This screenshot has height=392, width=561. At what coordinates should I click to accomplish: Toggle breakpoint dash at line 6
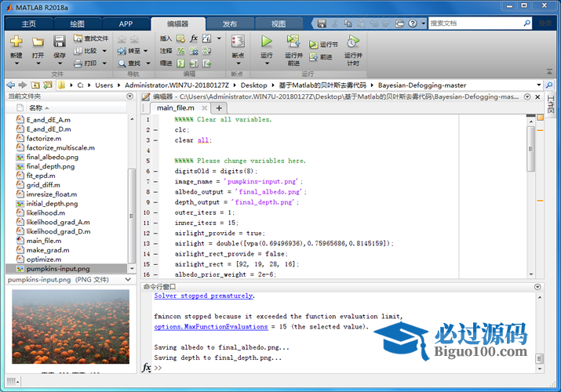click(x=155, y=171)
